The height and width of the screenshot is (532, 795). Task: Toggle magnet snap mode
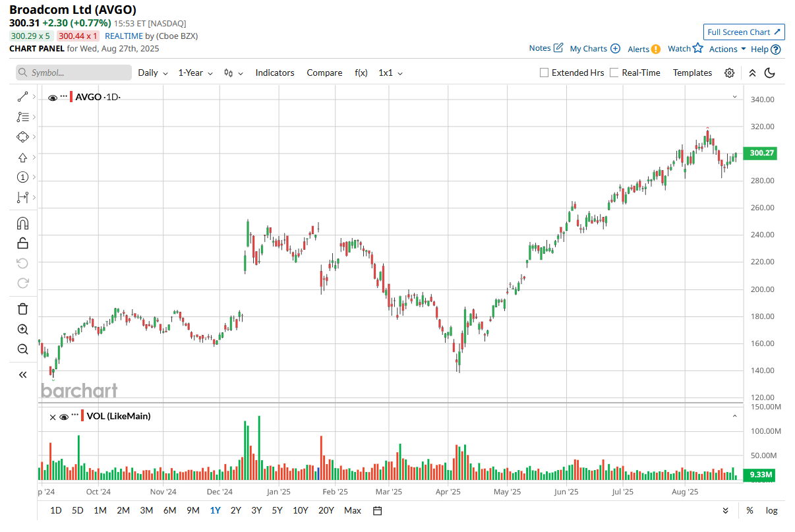tap(22, 223)
